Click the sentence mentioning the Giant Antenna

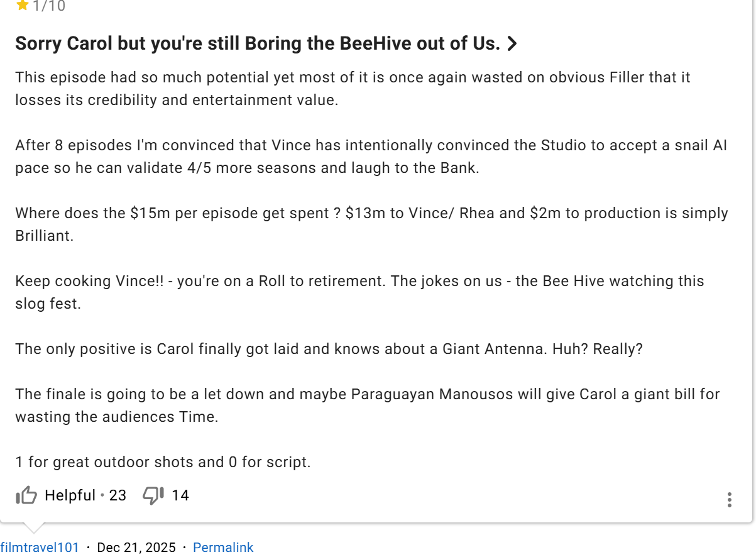click(x=329, y=349)
